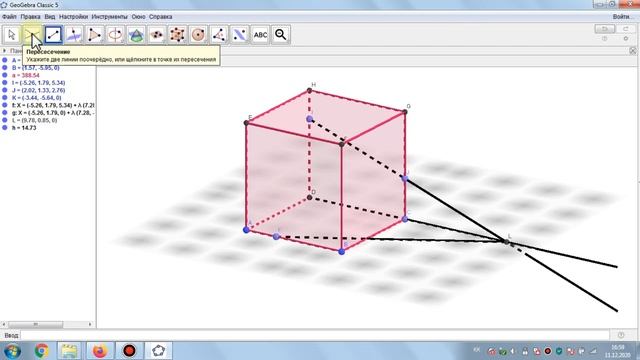
Task: Select the Polygon tool
Action: tap(95, 35)
